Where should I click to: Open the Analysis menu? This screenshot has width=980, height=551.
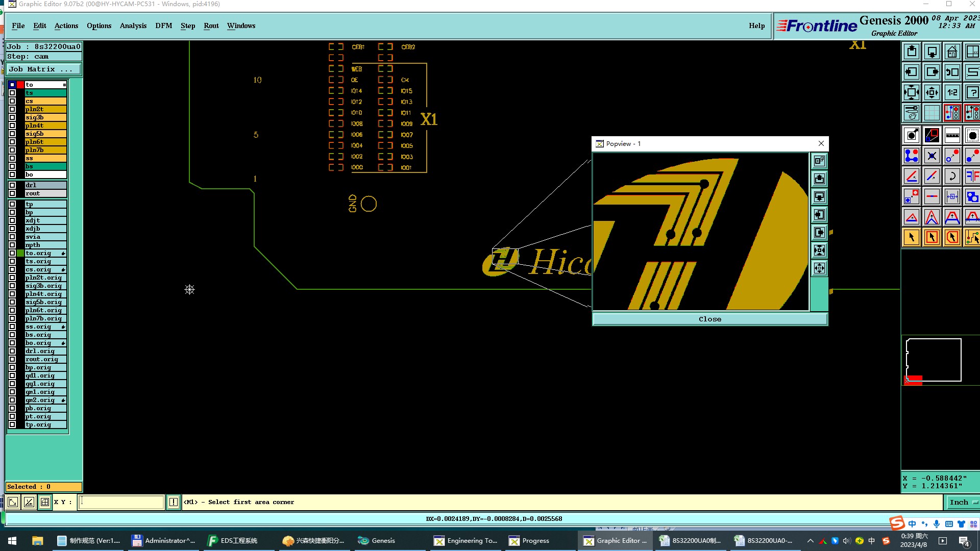tap(133, 26)
